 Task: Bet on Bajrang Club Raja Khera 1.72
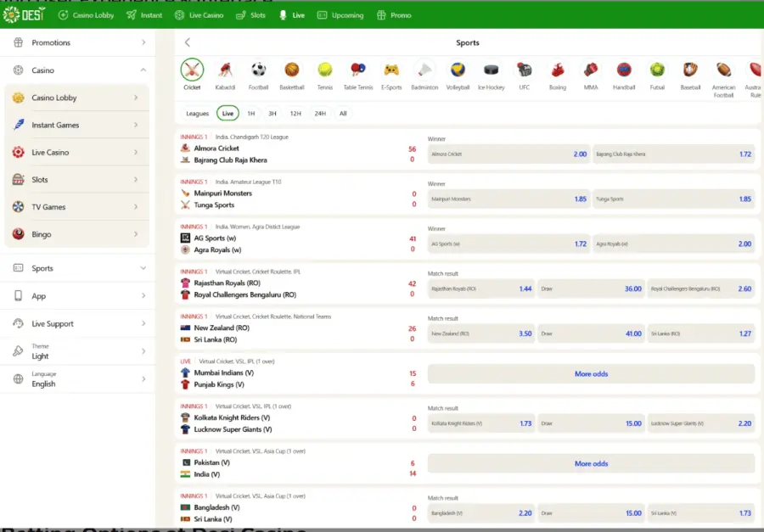coord(673,154)
